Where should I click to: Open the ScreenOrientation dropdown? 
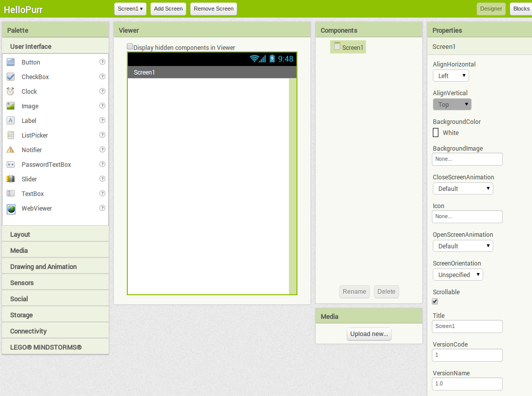[458, 275]
